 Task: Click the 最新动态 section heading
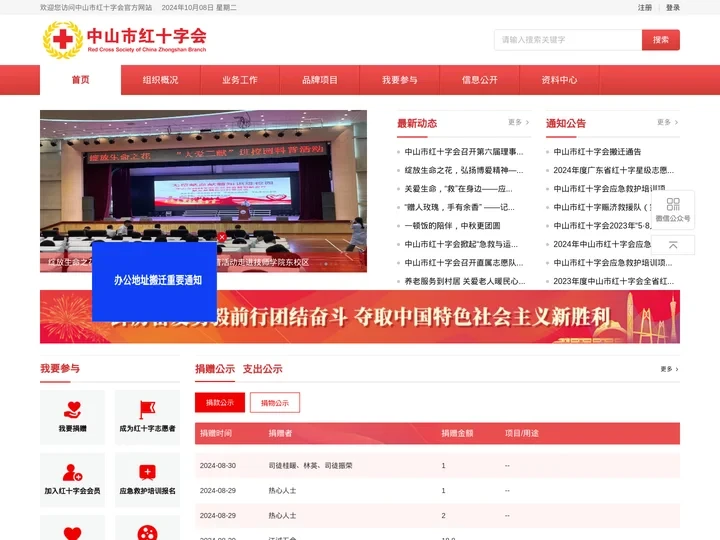[417, 123]
